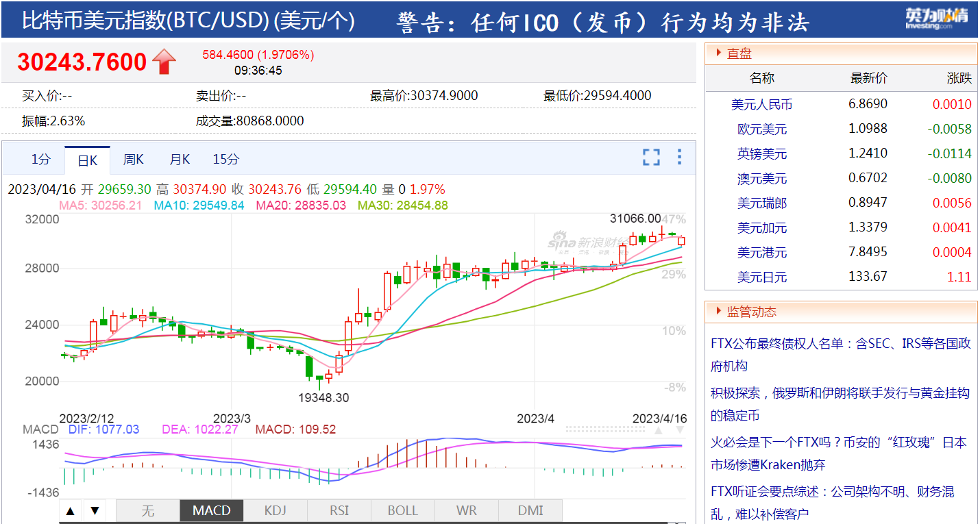Enable the KDJ indicator
This screenshot has width=980, height=524.
[x=275, y=510]
